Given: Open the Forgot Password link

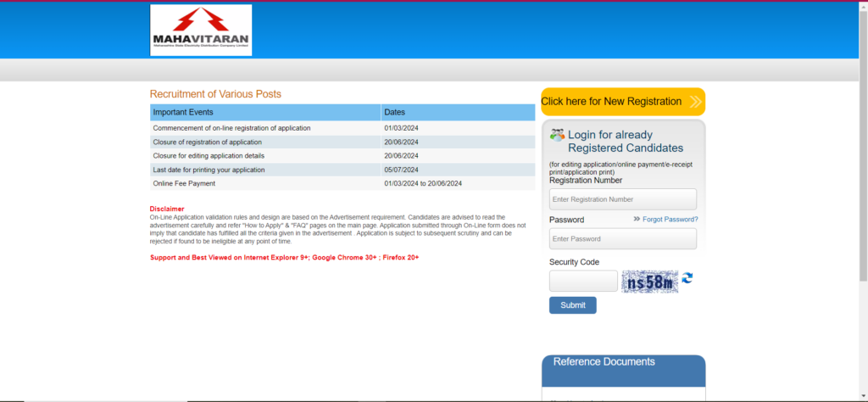Looking at the screenshot, I should click(x=670, y=220).
